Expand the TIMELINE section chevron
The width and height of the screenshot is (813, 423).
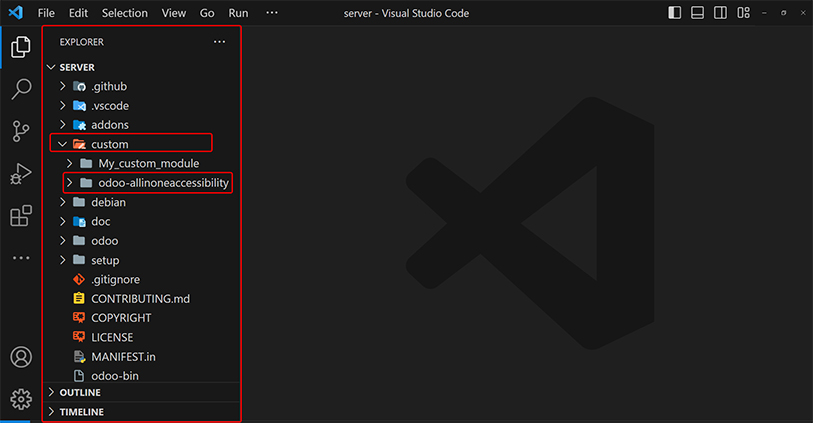[x=51, y=412]
